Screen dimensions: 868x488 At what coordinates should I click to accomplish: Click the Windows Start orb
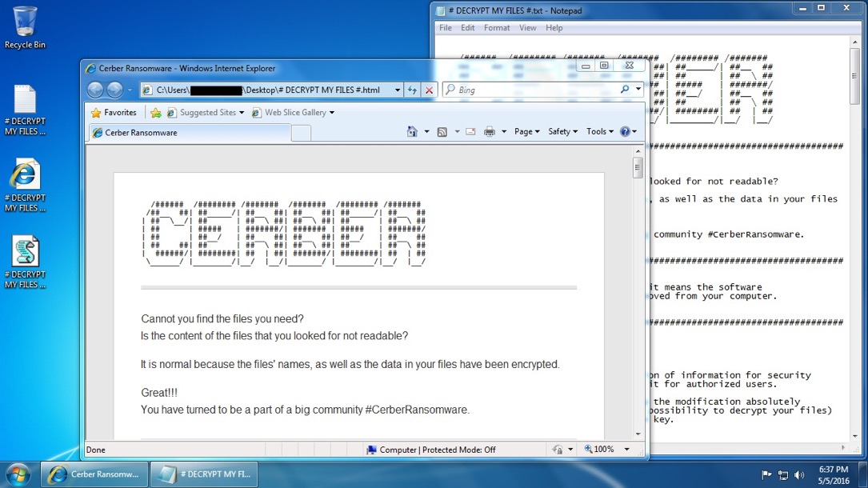click(18, 474)
